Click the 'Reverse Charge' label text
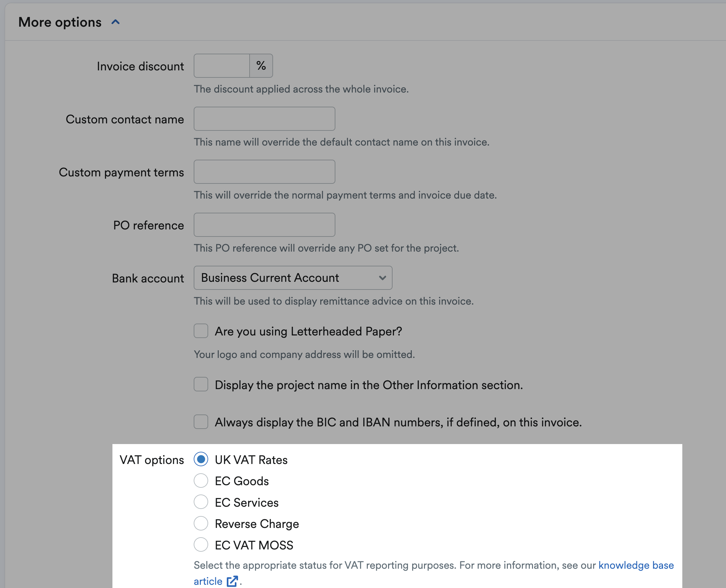Screen dimensions: 726x588 click(x=257, y=524)
